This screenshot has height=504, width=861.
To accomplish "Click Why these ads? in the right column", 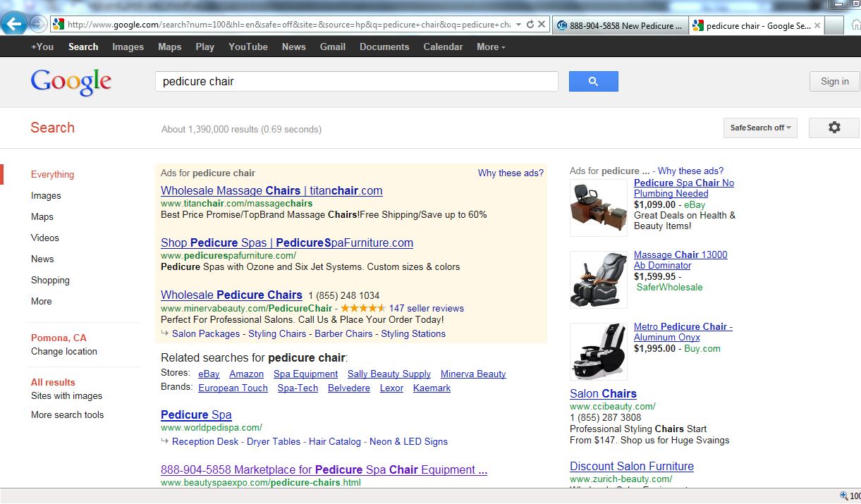I will pyautogui.click(x=690, y=171).
